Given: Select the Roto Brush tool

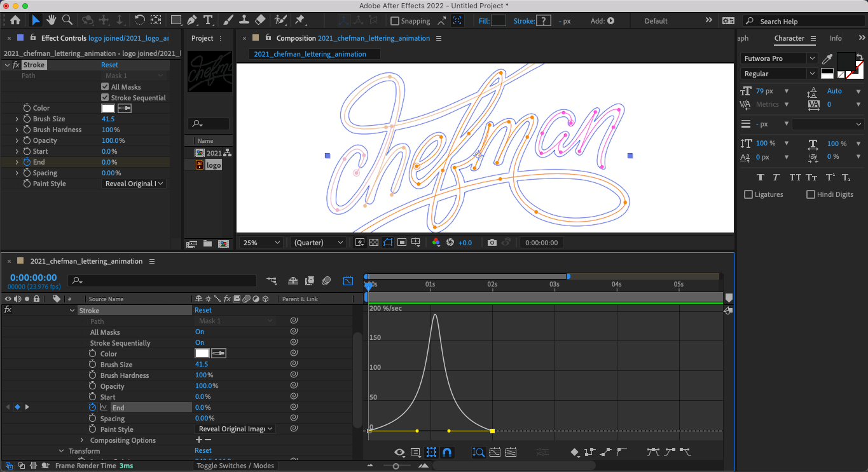Looking at the screenshot, I should (280, 20).
